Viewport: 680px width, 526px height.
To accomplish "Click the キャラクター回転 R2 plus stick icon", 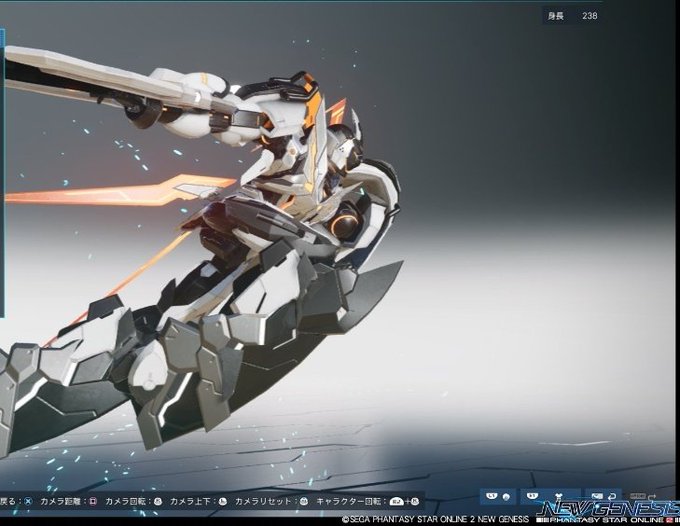I will [x=405, y=502].
